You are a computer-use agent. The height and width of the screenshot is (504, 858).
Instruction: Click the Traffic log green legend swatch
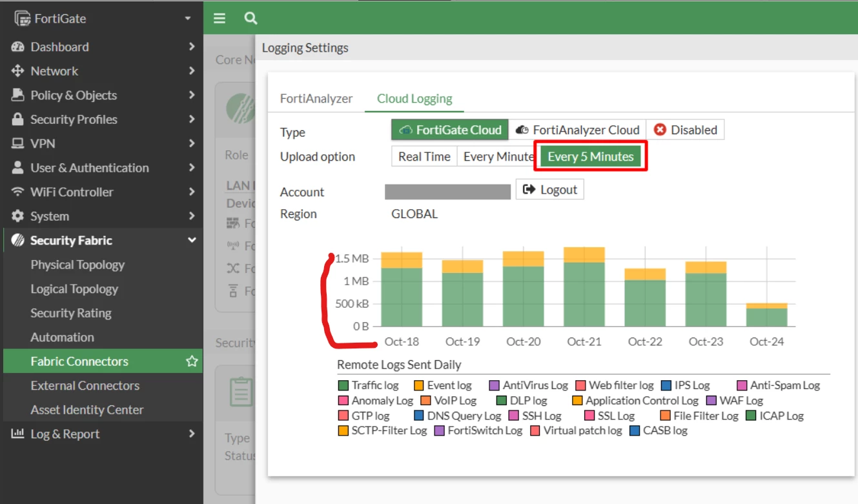pos(343,385)
